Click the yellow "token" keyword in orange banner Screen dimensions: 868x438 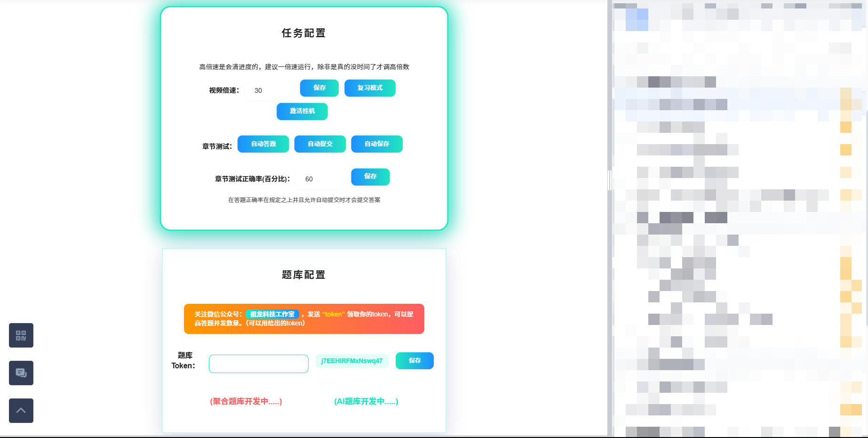coord(334,314)
